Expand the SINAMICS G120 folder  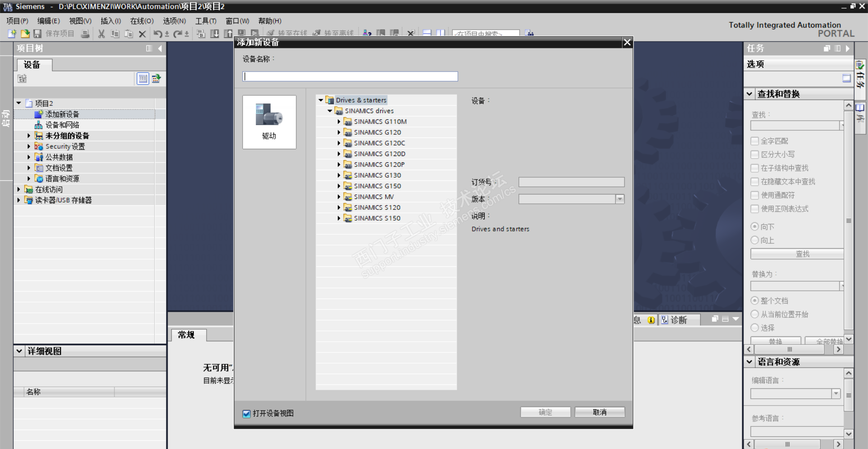coord(339,132)
